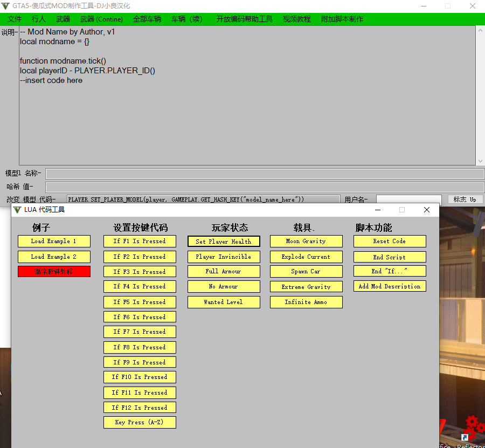Click Set Player Health button
Screen dimensions: 485x448
pos(224,242)
